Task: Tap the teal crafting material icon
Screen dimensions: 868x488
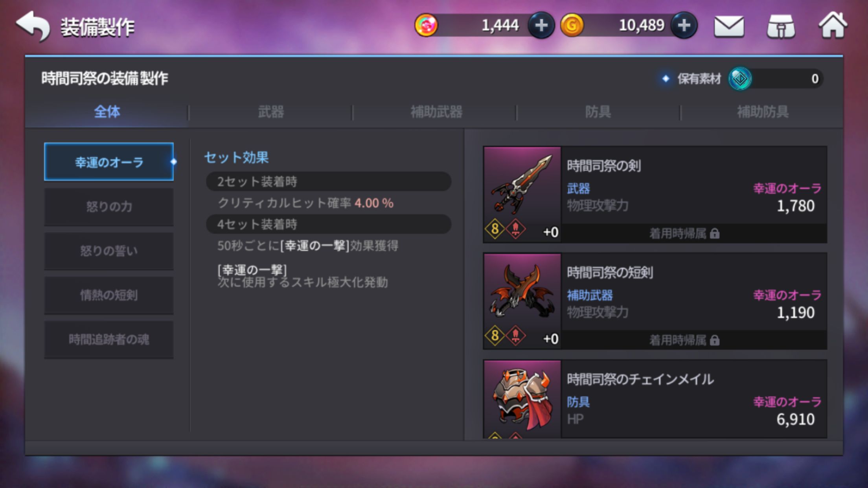Action: [x=740, y=79]
